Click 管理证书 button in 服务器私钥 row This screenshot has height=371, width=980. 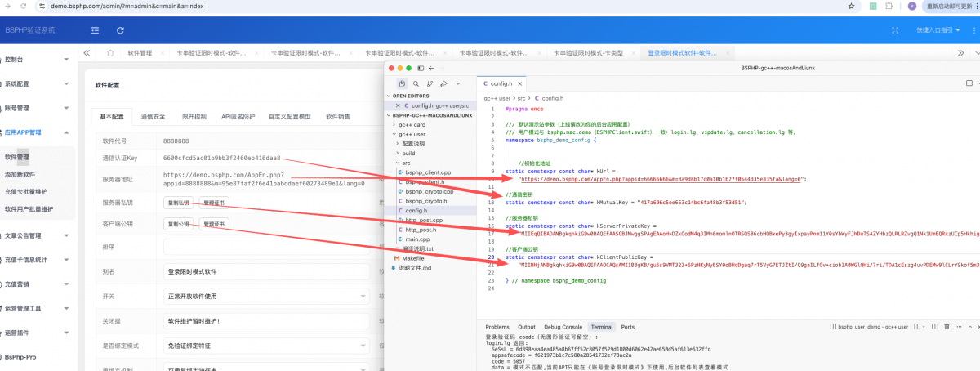pos(214,202)
